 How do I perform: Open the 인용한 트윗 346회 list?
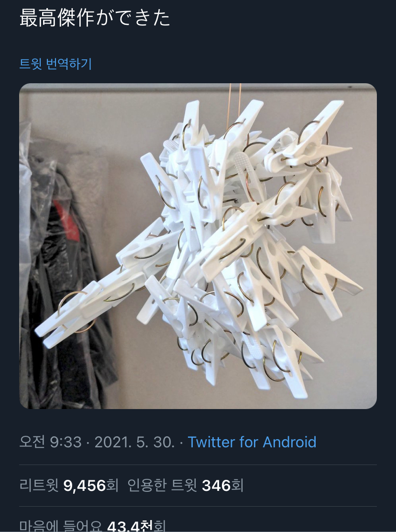tap(186, 486)
